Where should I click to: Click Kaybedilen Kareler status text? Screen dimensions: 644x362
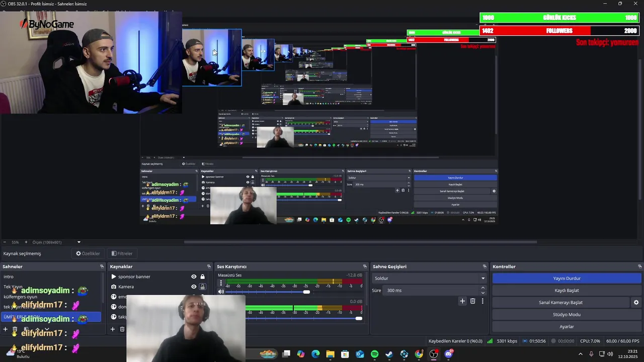coord(455,341)
